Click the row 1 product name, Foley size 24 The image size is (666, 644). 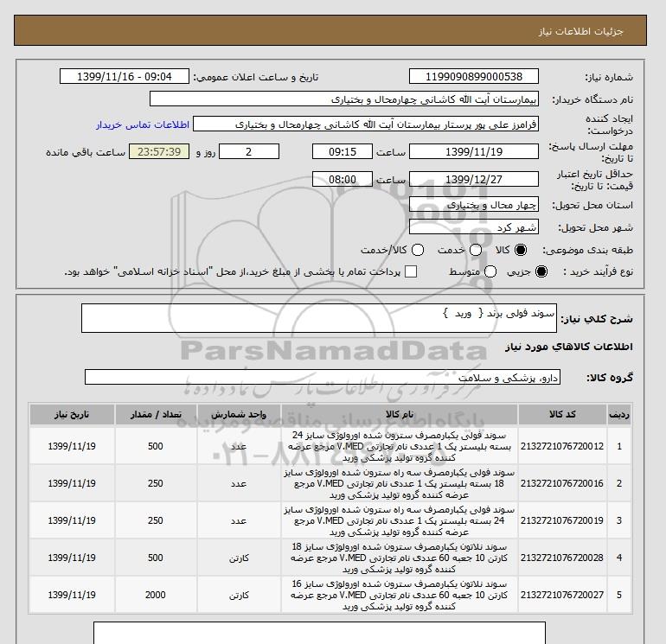click(400, 447)
